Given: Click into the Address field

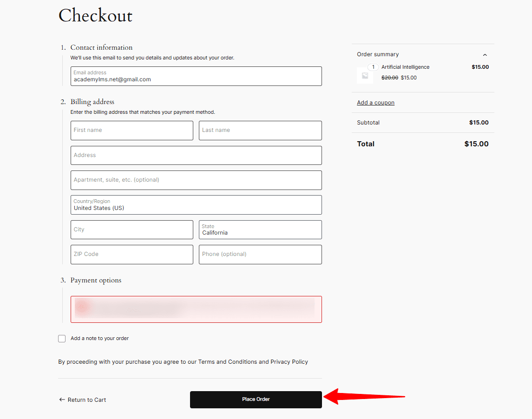Looking at the screenshot, I should pos(196,155).
